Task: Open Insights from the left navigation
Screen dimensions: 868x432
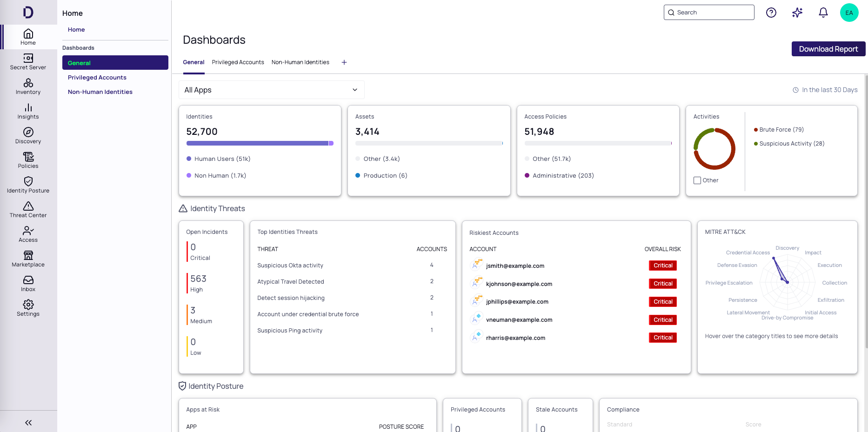Action: click(28, 111)
